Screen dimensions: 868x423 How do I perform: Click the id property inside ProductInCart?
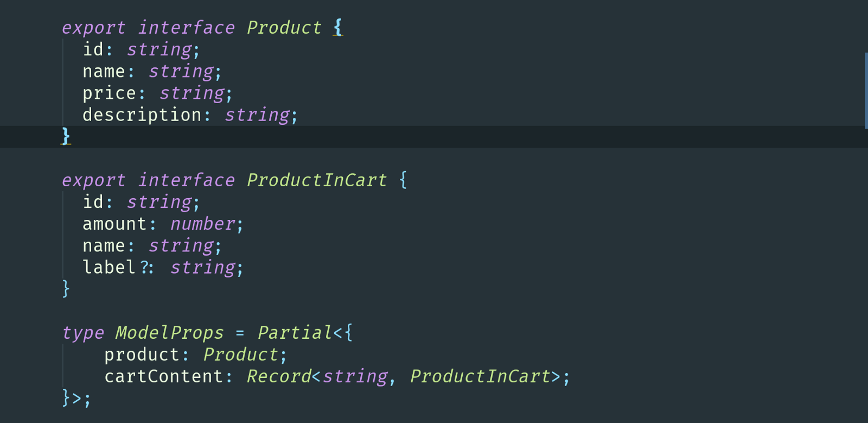pos(93,202)
